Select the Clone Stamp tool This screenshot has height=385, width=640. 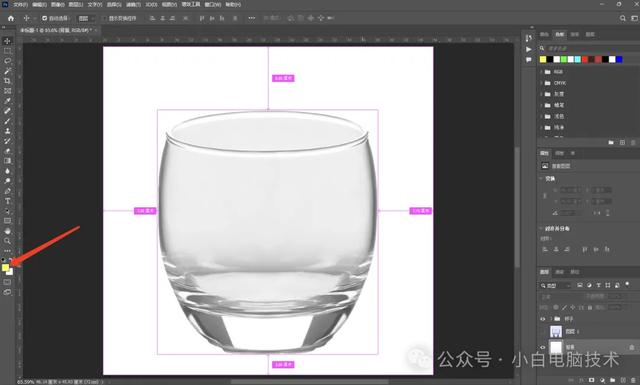tap(7, 131)
